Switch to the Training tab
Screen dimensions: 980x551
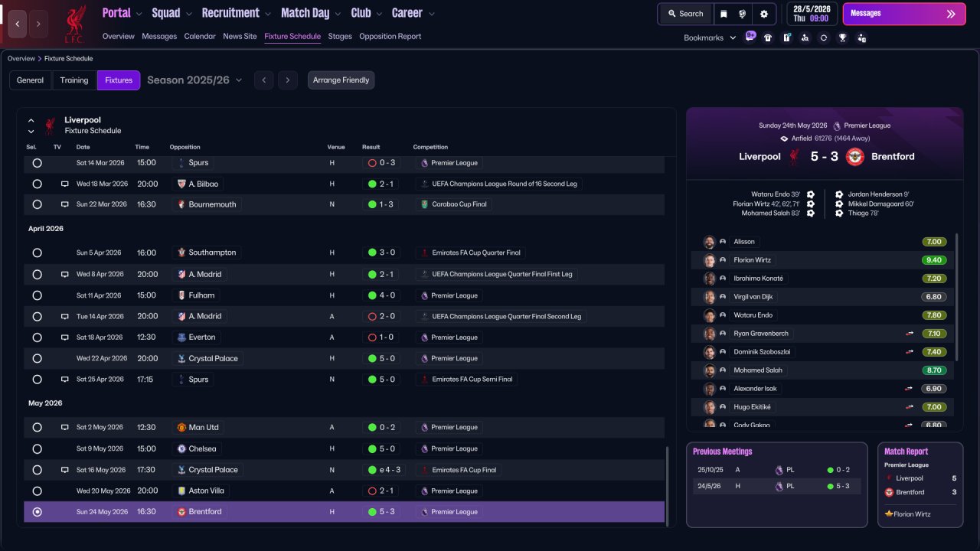pyautogui.click(x=74, y=80)
